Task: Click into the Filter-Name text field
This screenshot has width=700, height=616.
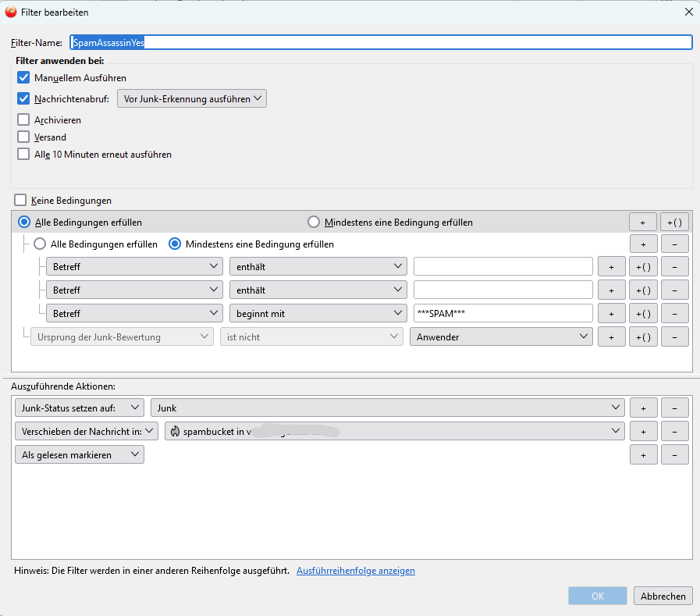Action: tap(381, 43)
